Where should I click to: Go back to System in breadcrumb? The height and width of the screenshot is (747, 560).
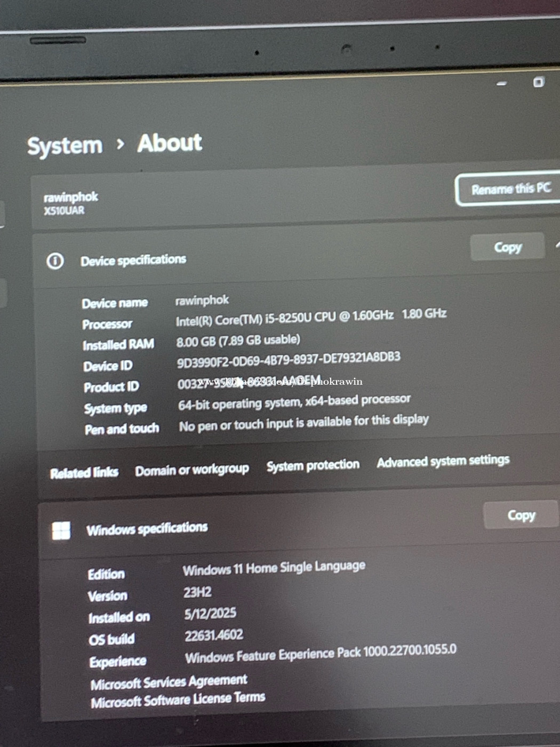65,146
